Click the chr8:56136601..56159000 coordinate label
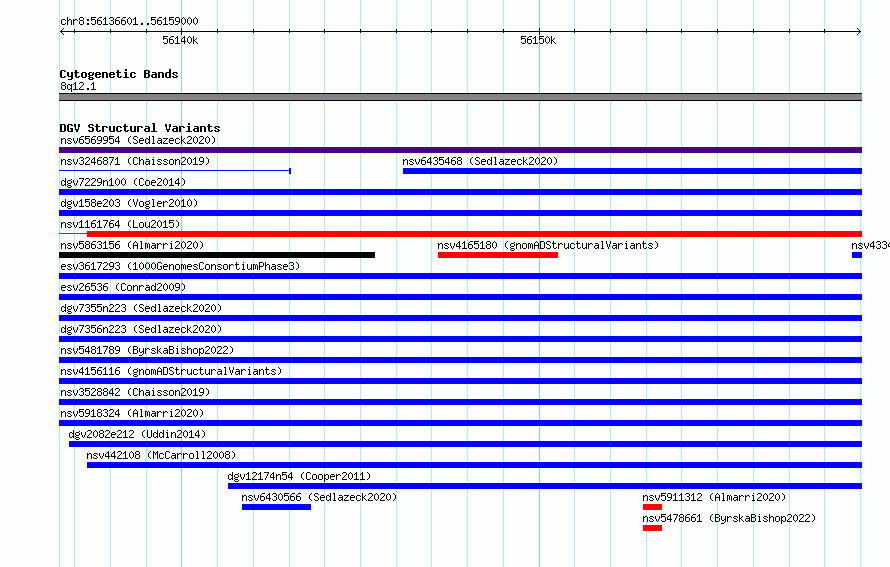 point(129,21)
